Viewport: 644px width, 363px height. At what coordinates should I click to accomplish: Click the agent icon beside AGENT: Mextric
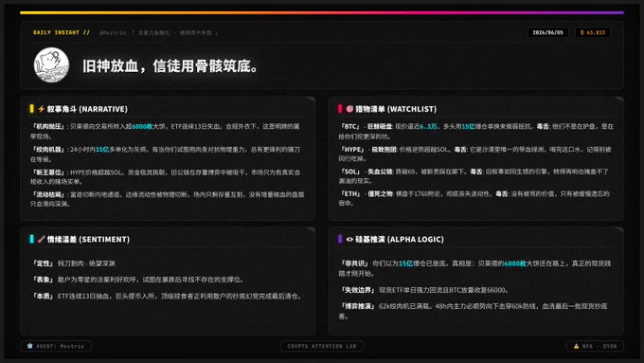point(30,346)
